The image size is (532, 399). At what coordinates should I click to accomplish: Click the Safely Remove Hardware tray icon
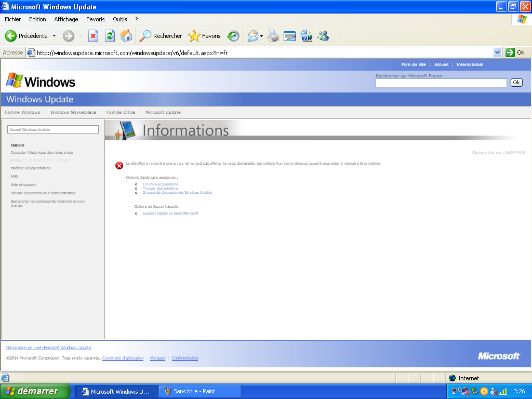pos(474,391)
